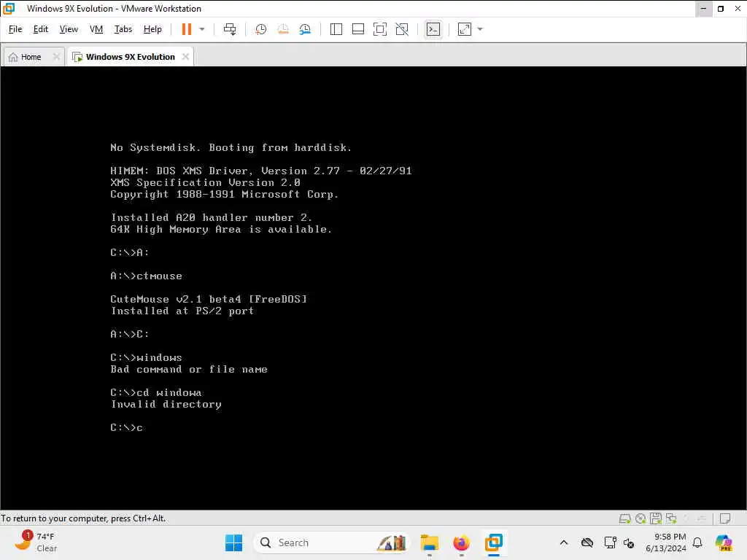Image resolution: width=747 pixels, height=560 pixels.
Task: Launch Firefox from the taskbar
Action: click(461, 542)
